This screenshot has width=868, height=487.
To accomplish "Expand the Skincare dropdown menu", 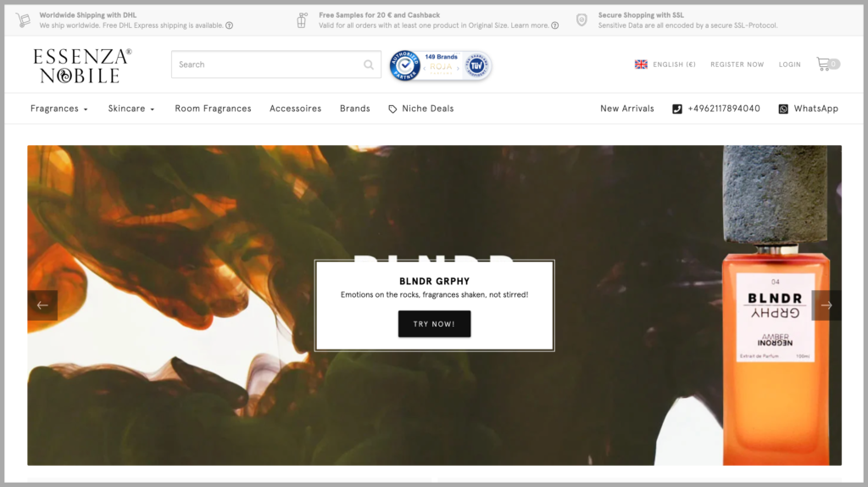I will (131, 109).
